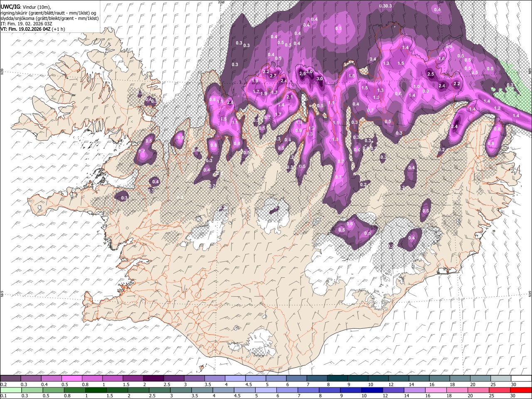Select the darkest purple swatch starting at 2
Image resolution: width=532 pixels, height=399 pixels.
153,379
